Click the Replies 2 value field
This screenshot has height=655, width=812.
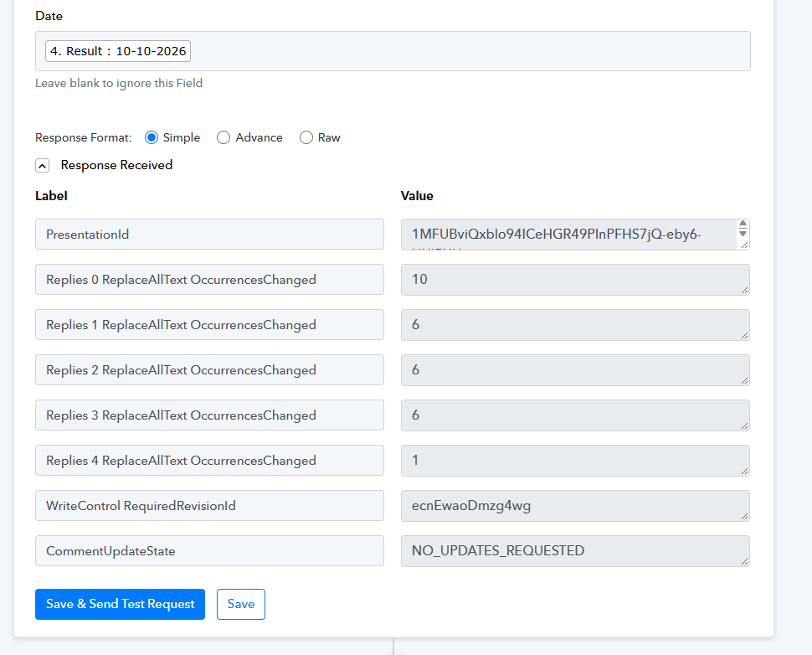pos(575,370)
